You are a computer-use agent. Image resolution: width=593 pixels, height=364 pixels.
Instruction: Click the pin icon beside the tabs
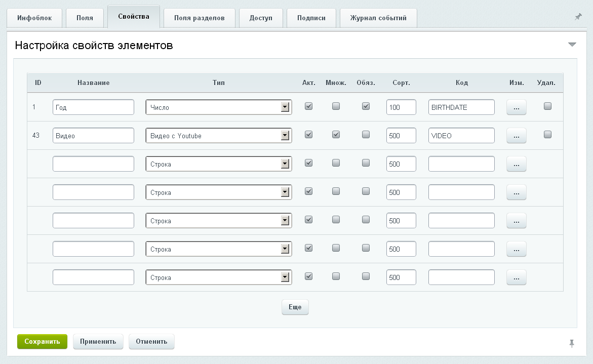[578, 17]
